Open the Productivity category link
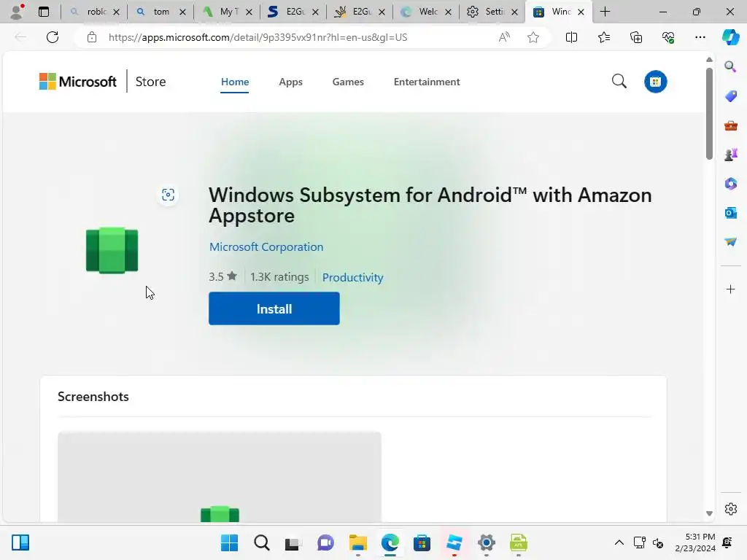The image size is (747, 560). 352,277
